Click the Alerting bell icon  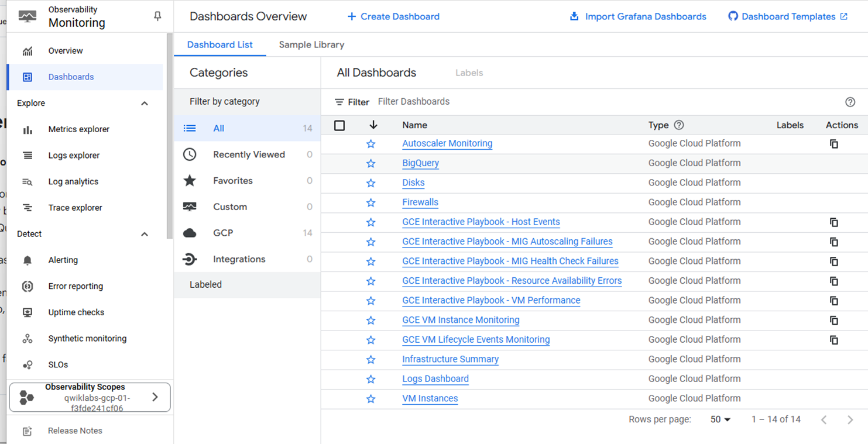pos(28,260)
